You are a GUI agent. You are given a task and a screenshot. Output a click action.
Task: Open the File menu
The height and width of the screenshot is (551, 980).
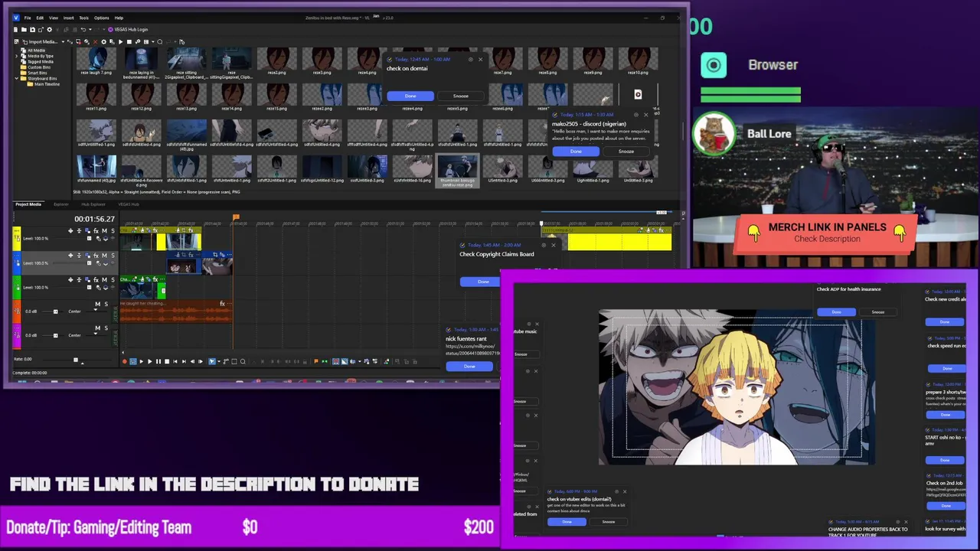point(28,18)
